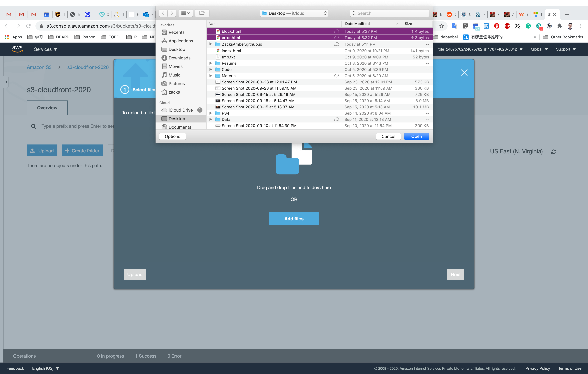This screenshot has height=374, width=588.
Task: Click the AWS logo
Action: (x=17, y=49)
